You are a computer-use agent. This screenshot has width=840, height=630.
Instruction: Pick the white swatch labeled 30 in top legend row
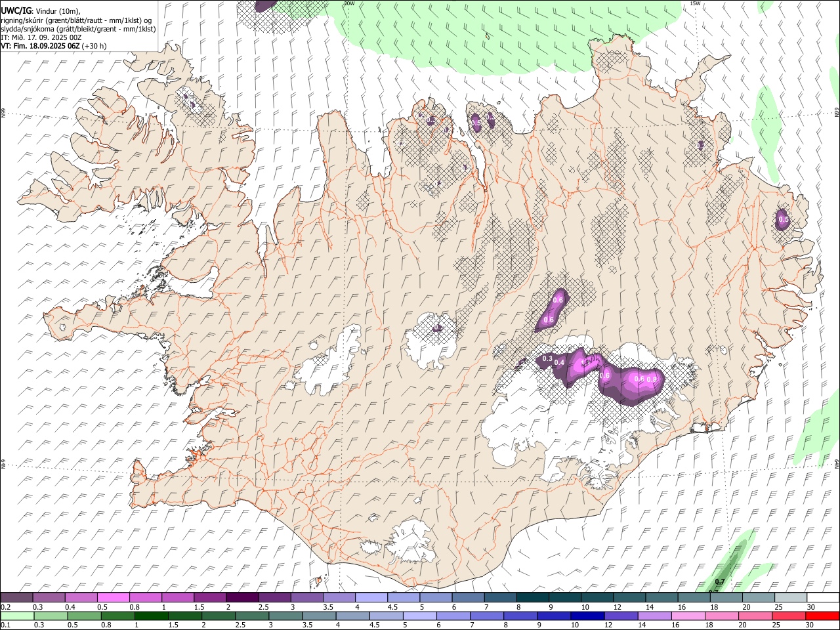pos(822,597)
